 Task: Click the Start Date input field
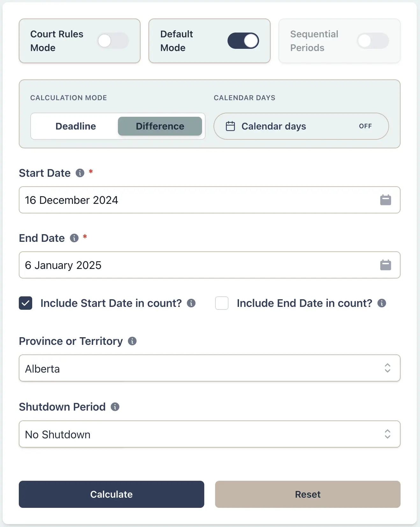pyautogui.click(x=191, y=200)
